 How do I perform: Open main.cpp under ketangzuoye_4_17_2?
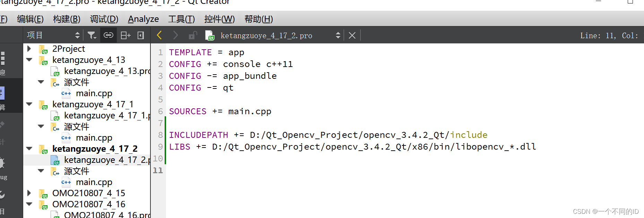[94, 182]
